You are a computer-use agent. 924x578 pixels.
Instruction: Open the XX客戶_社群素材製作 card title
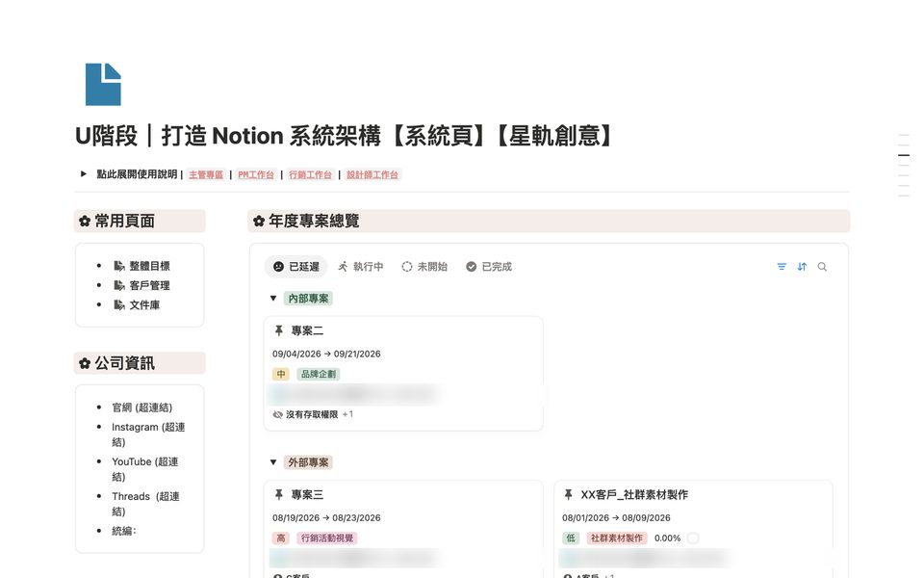[x=634, y=495]
